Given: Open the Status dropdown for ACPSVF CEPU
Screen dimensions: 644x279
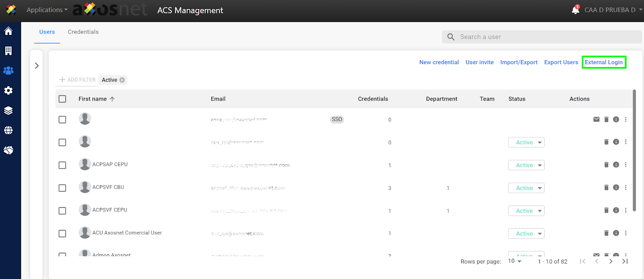Looking at the screenshot, I should [526, 211].
